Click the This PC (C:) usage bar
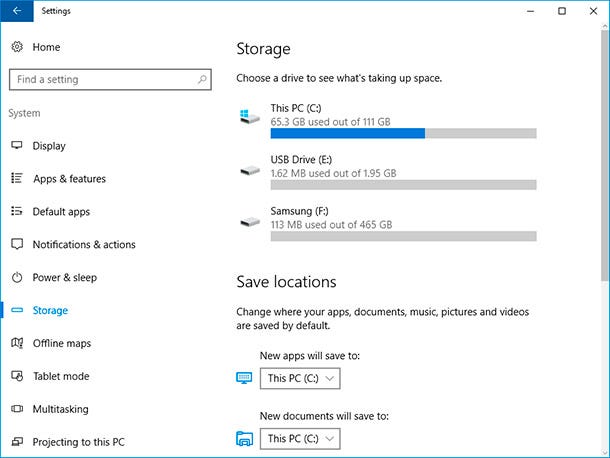 [x=403, y=133]
